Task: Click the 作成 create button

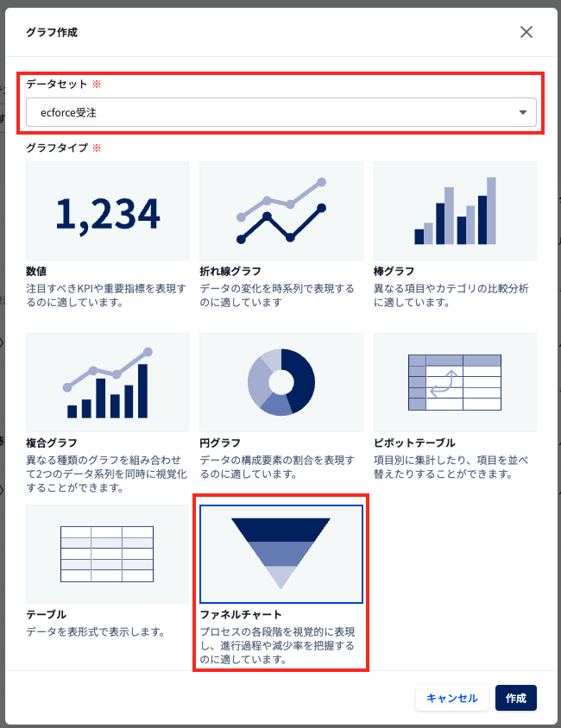Action: (x=516, y=698)
